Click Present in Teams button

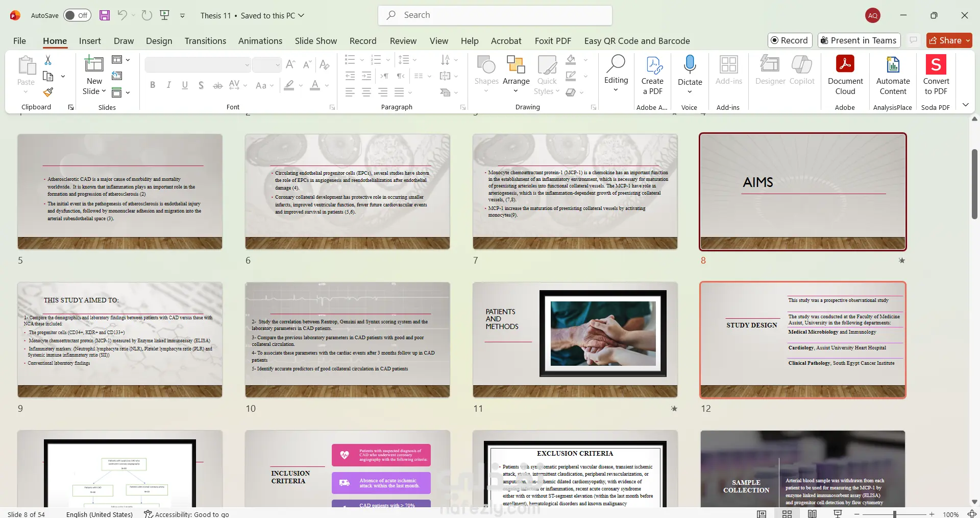(859, 40)
